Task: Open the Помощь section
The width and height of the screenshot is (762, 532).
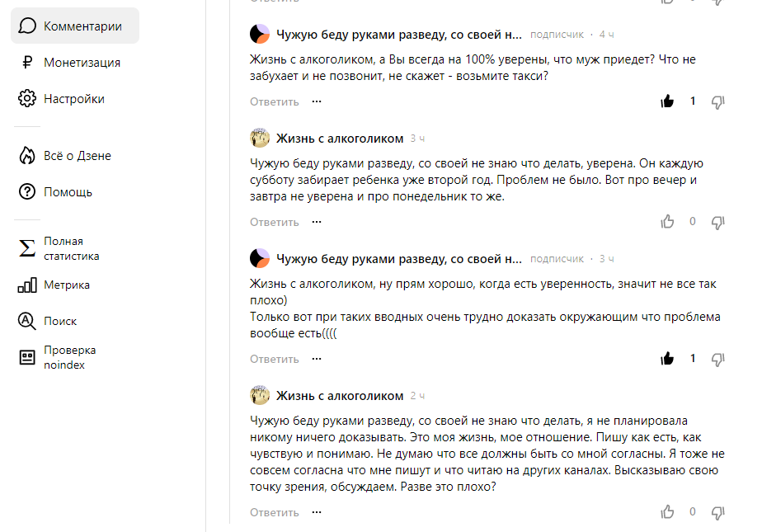Action: (x=68, y=191)
